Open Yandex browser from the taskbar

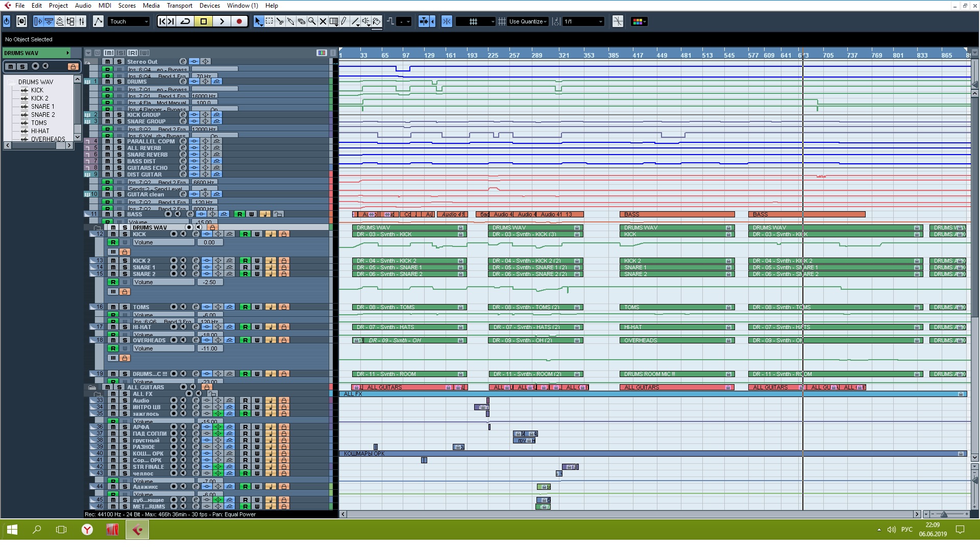click(x=87, y=530)
